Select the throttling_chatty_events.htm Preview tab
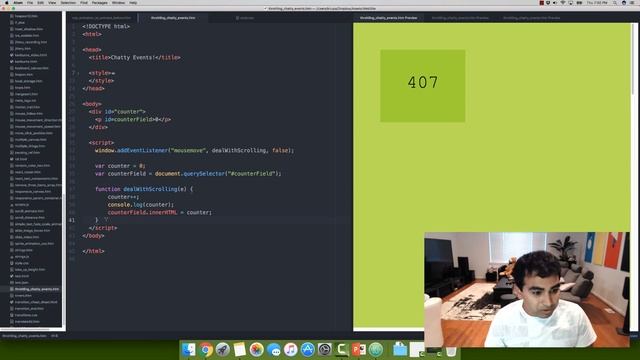The height and width of the screenshot is (360, 640). point(388,18)
